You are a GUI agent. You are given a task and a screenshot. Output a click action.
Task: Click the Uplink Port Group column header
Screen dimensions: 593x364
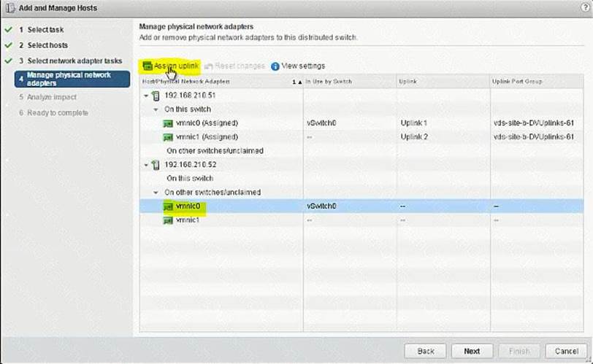[517, 82]
